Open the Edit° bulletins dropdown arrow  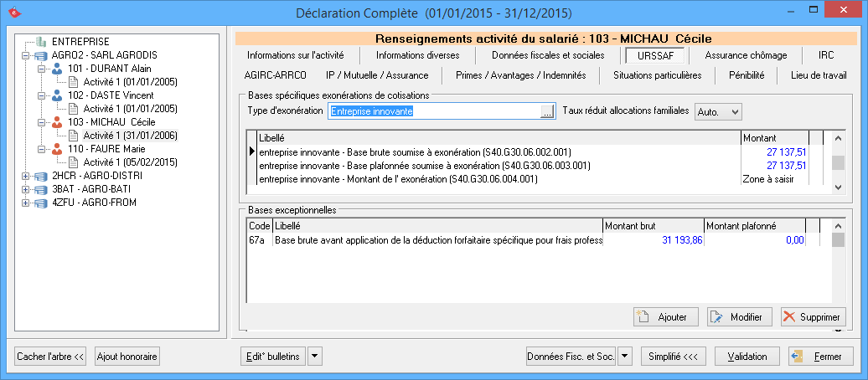(315, 357)
